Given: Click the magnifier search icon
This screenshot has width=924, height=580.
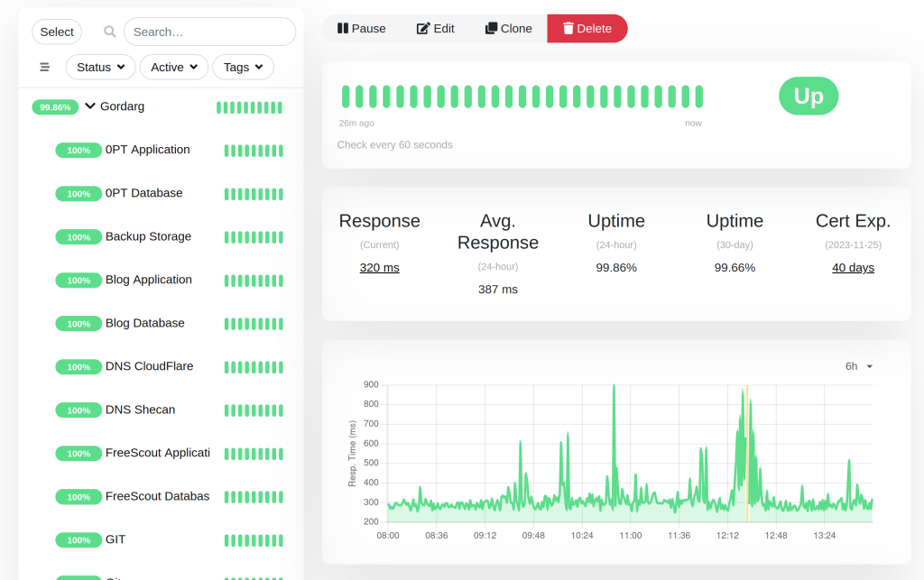Looking at the screenshot, I should coord(109,32).
